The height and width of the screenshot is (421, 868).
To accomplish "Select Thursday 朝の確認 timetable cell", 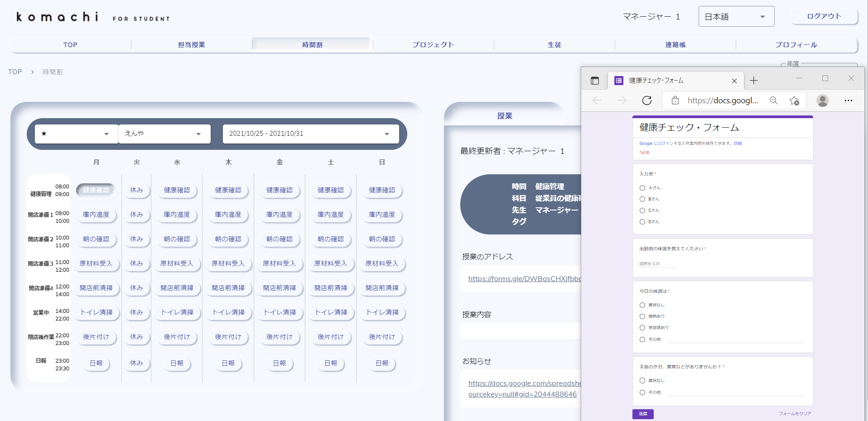I will coord(228,239).
